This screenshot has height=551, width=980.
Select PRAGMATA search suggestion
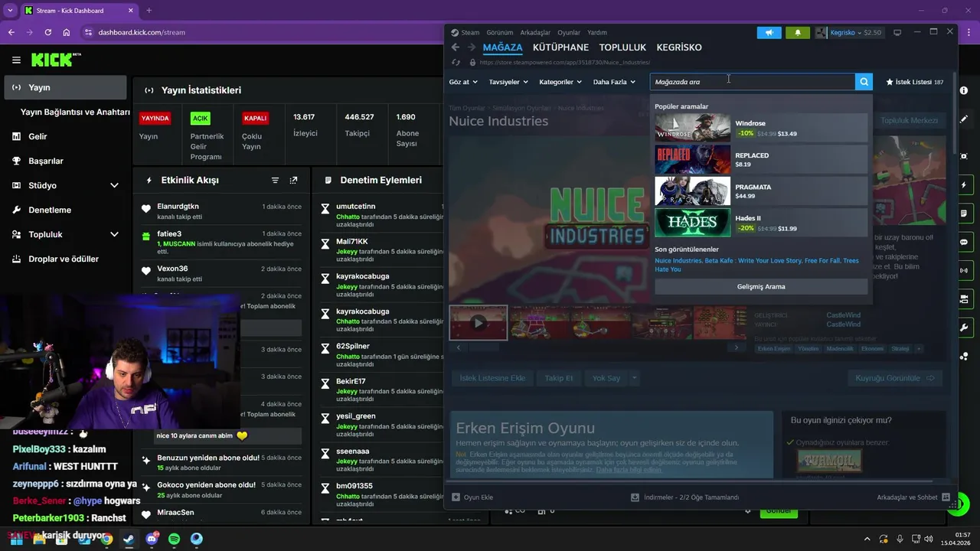pos(761,191)
